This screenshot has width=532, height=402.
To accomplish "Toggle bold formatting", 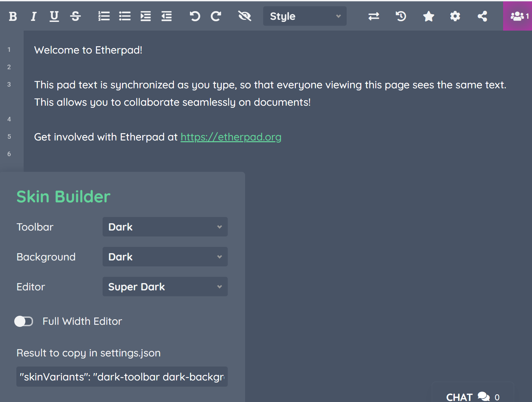I will [x=13, y=16].
